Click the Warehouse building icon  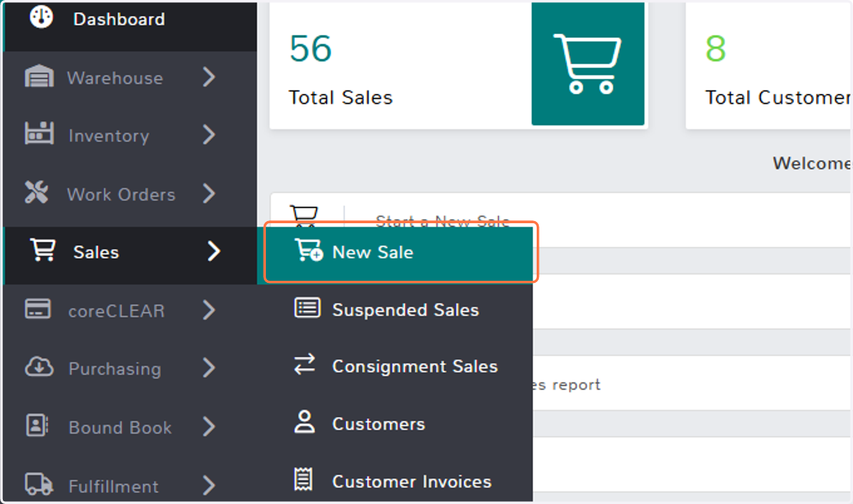tap(39, 77)
